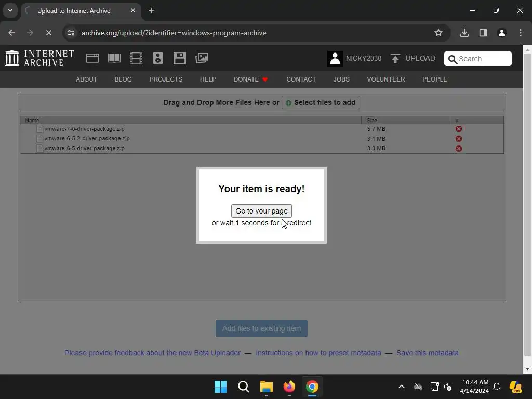
Task: Toggle Chrome side panel icon
Action: click(x=483, y=33)
